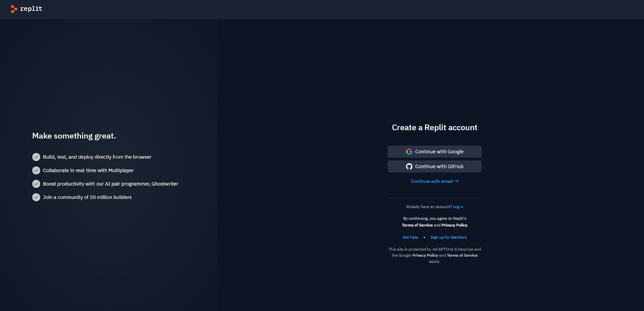This screenshot has width=644, height=311.
Task: Click the GitHub octocat icon
Action: click(x=409, y=166)
